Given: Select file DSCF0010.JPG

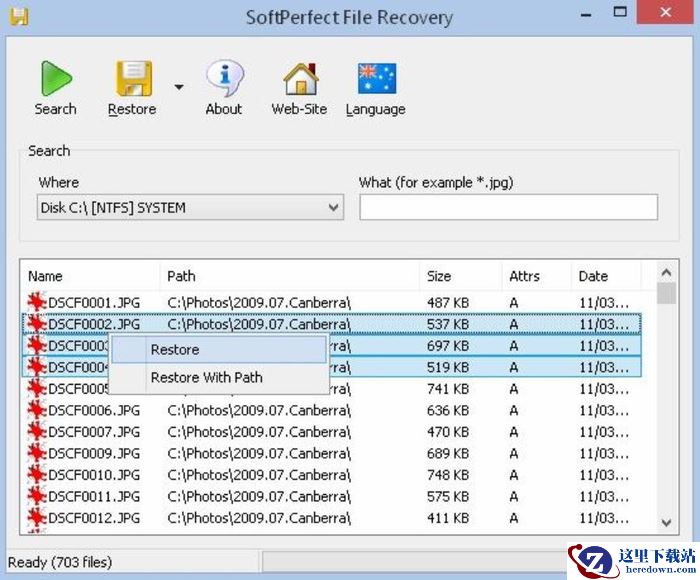Looking at the screenshot, I should tap(94, 475).
